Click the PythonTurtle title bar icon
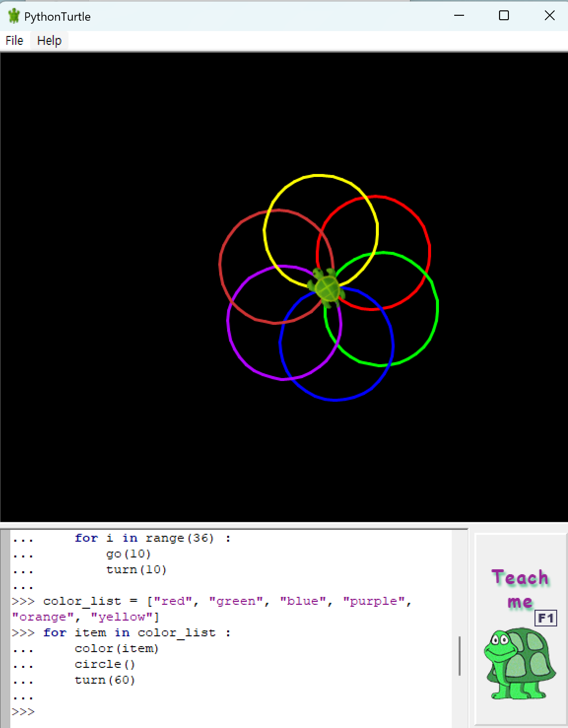 pyautogui.click(x=14, y=16)
